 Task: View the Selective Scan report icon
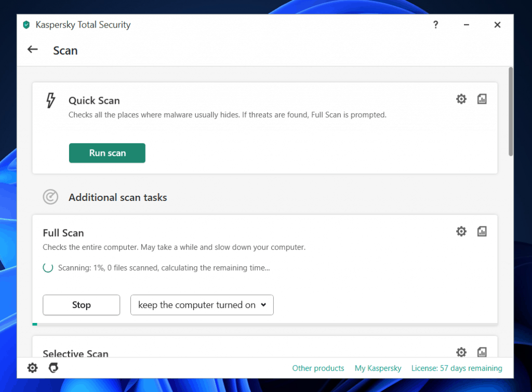coord(482,352)
